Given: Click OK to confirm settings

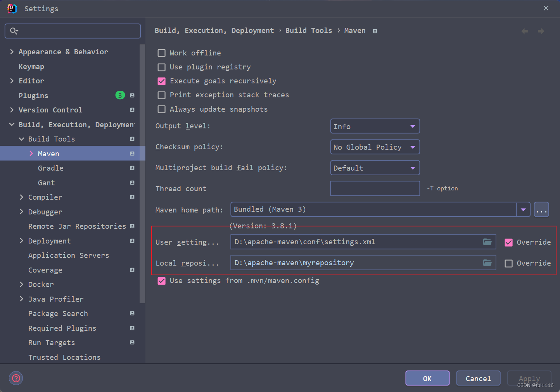Looking at the screenshot, I should [427, 378].
